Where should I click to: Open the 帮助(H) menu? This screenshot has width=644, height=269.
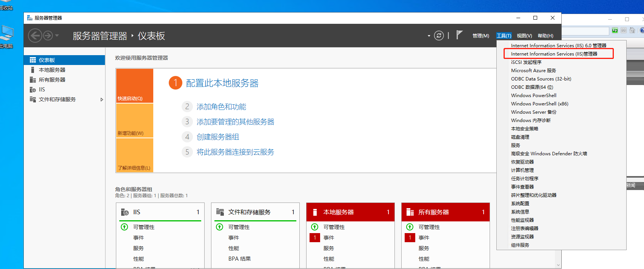(x=545, y=36)
